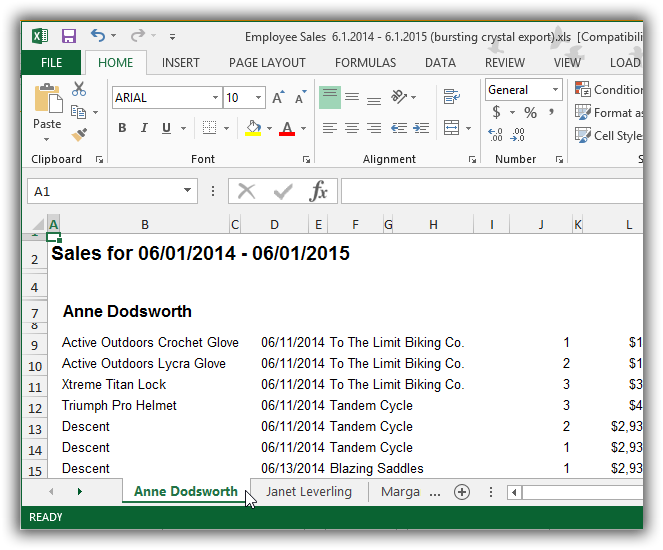Expand the General number format dropdown
The image size is (663, 550).
(x=555, y=90)
